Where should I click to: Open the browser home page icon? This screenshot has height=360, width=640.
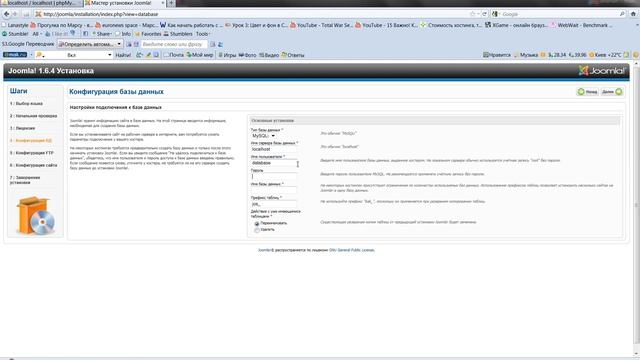pyautogui.click(x=633, y=14)
